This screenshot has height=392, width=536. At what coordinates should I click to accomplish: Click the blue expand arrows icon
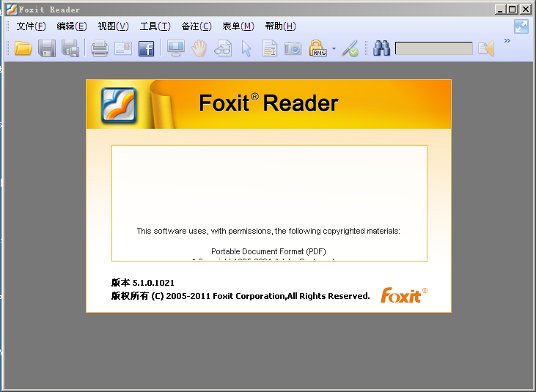coord(521,26)
